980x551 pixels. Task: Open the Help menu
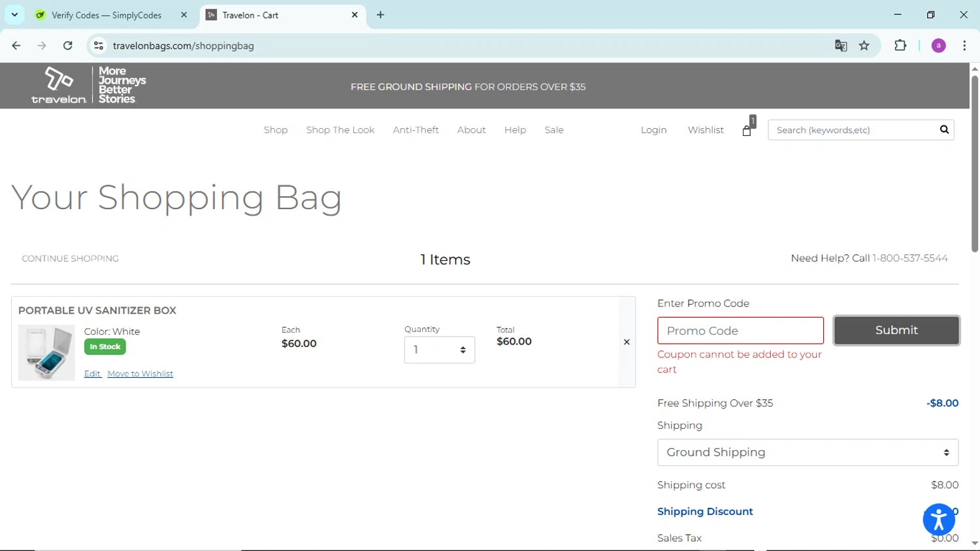click(x=515, y=130)
